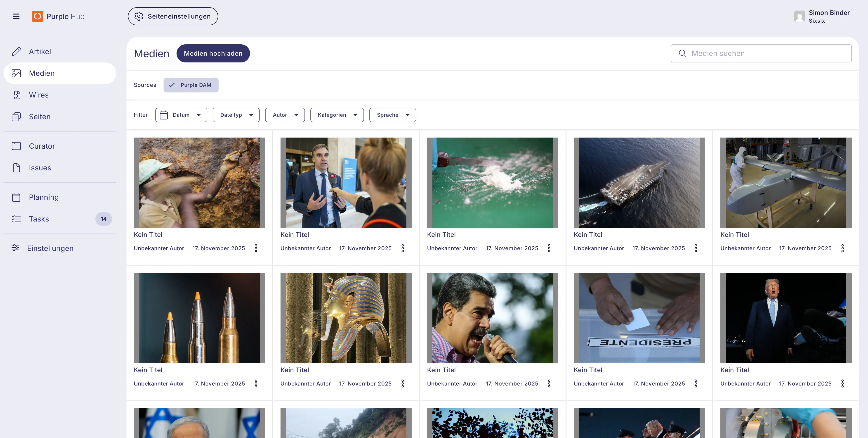Open options menu for pharaoh mask photo

pos(403,384)
